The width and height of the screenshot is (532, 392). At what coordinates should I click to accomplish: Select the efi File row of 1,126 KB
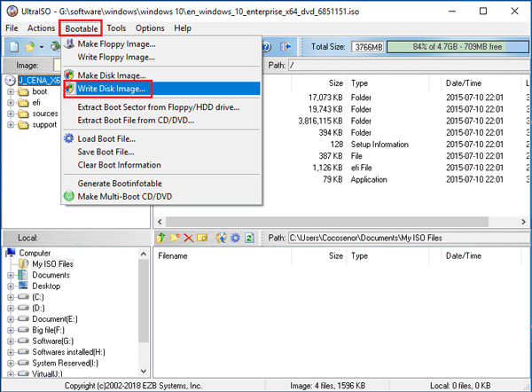[361, 168]
